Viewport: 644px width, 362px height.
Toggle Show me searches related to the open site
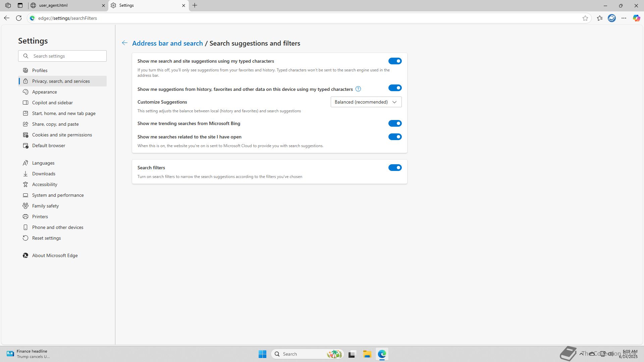[395, 137]
